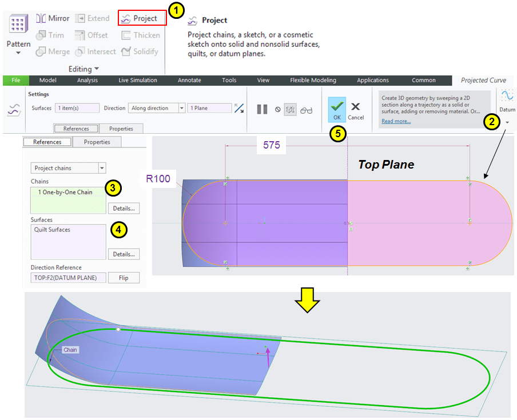Toggle the no-preview mode icon

point(277,109)
